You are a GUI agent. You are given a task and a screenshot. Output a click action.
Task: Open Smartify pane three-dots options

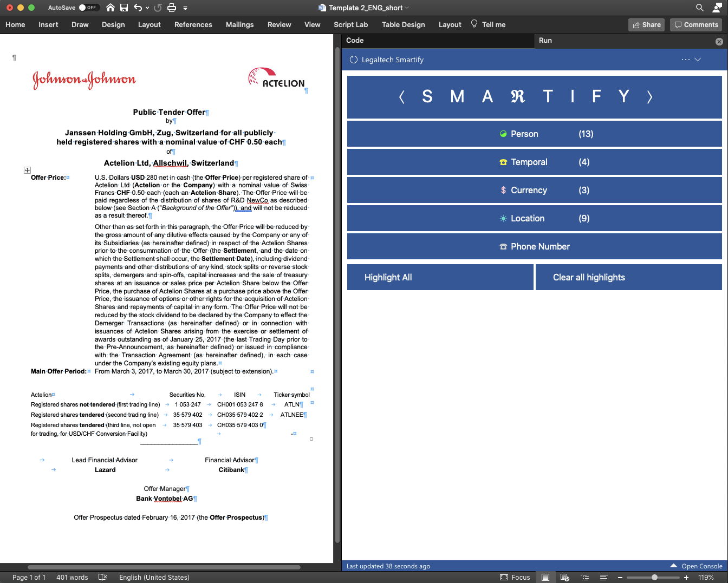click(686, 60)
